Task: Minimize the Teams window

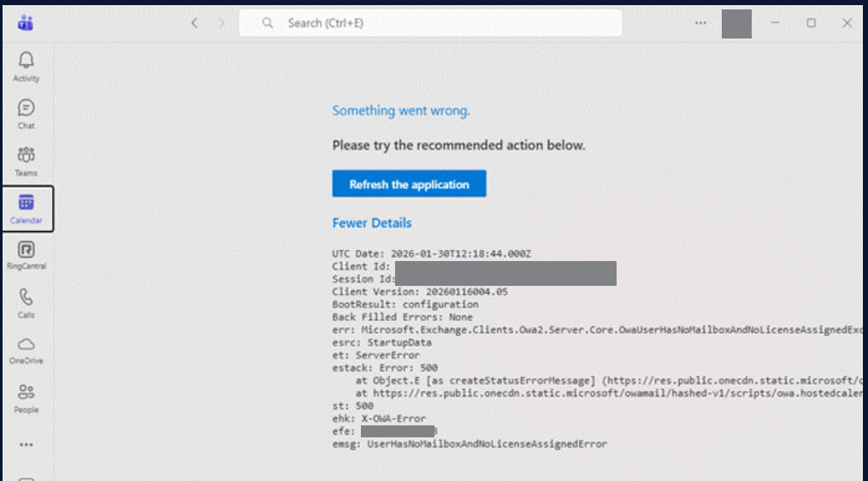Action: (775, 23)
